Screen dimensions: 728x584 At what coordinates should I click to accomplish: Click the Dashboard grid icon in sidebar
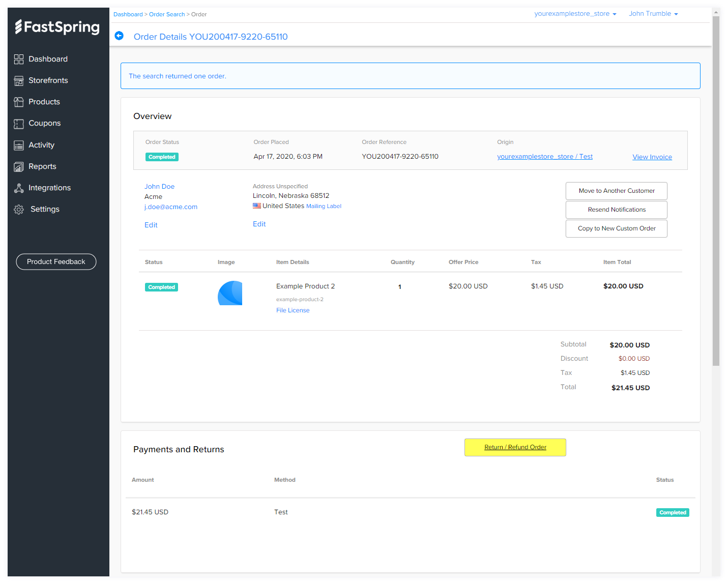(x=19, y=60)
